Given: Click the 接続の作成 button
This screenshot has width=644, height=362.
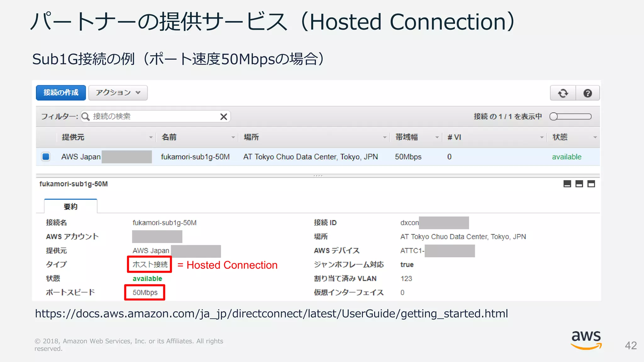Looking at the screenshot, I should [x=61, y=93].
